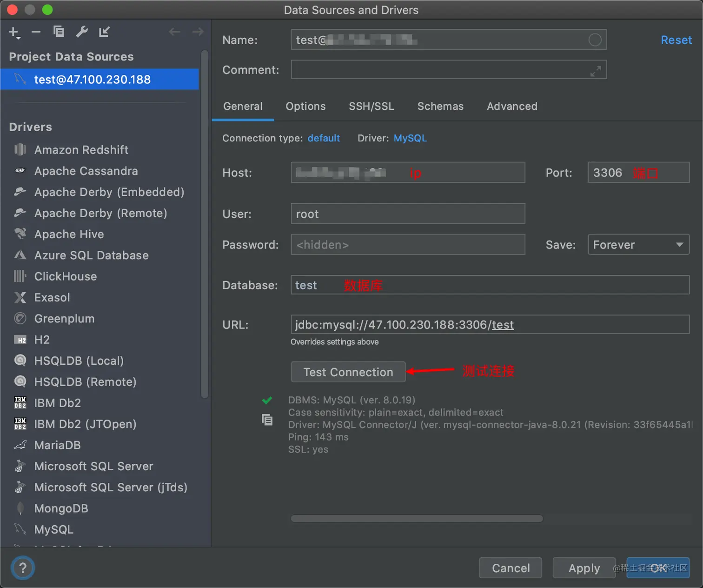
Task: Click the horizontal scrollbar under test results
Action: click(417, 519)
